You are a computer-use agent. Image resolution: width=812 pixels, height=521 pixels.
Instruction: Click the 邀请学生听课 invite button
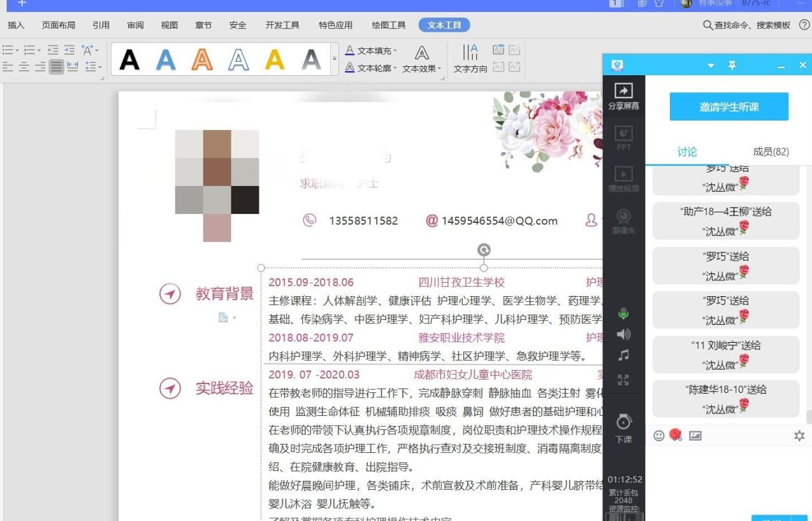[x=729, y=107]
